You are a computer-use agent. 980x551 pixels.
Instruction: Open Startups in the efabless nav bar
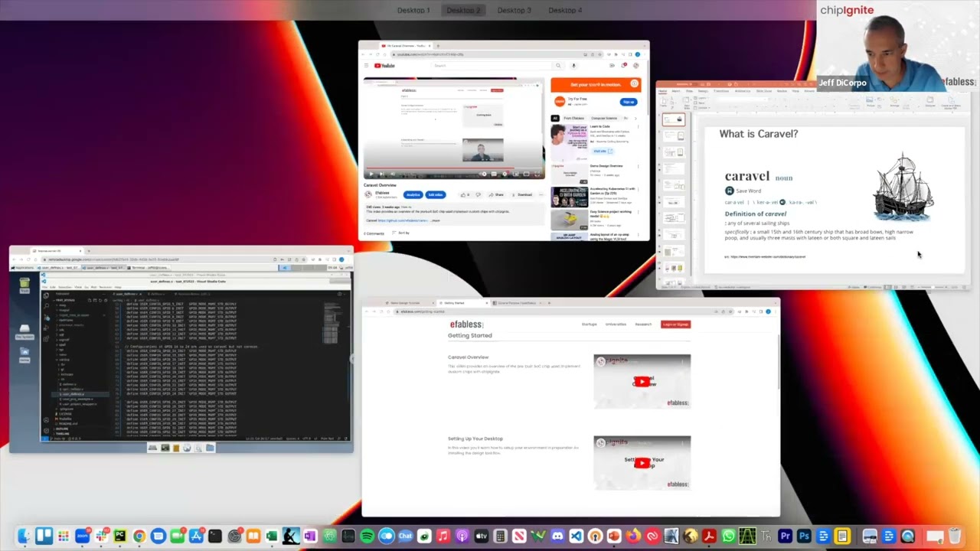[x=589, y=324]
